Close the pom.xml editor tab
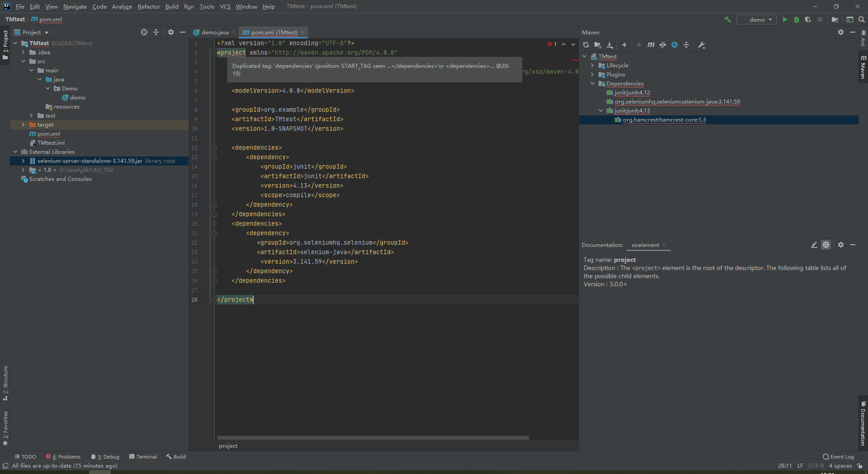This screenshot has width=868, height=474. (x=302, y=32)
